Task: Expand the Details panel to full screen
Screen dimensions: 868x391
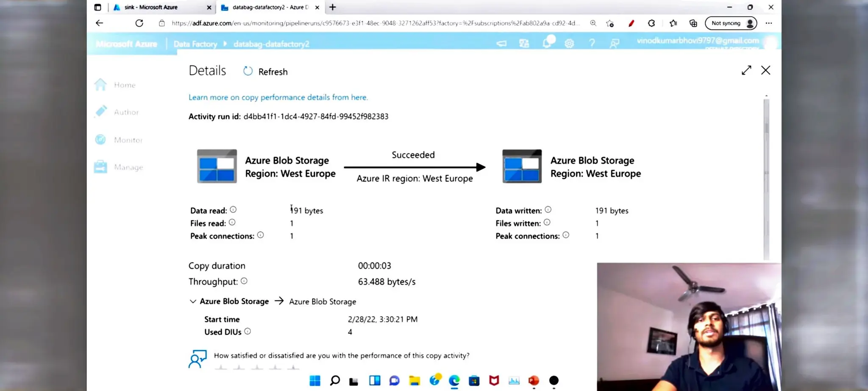Action: (746, 70)
